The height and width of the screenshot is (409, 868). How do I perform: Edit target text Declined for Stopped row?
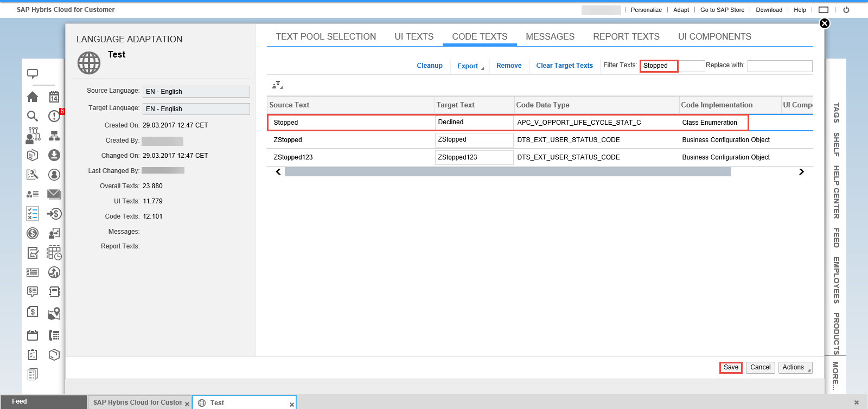pos(474,122)
